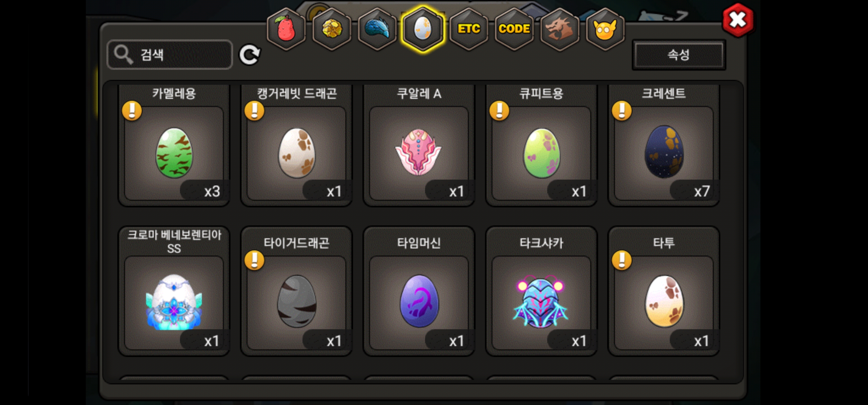The image size is (868, 405).
Task: Open the CODE tab
Action: 514,29
